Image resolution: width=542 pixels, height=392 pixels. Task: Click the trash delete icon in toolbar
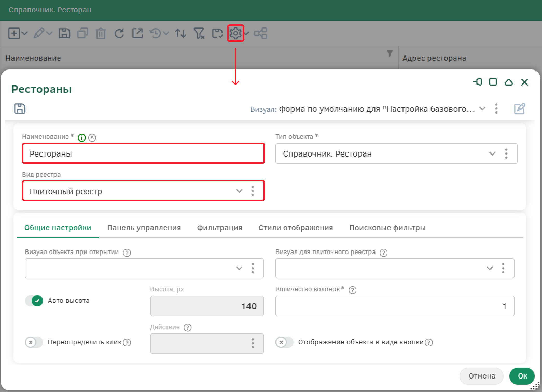coord(101,34)
